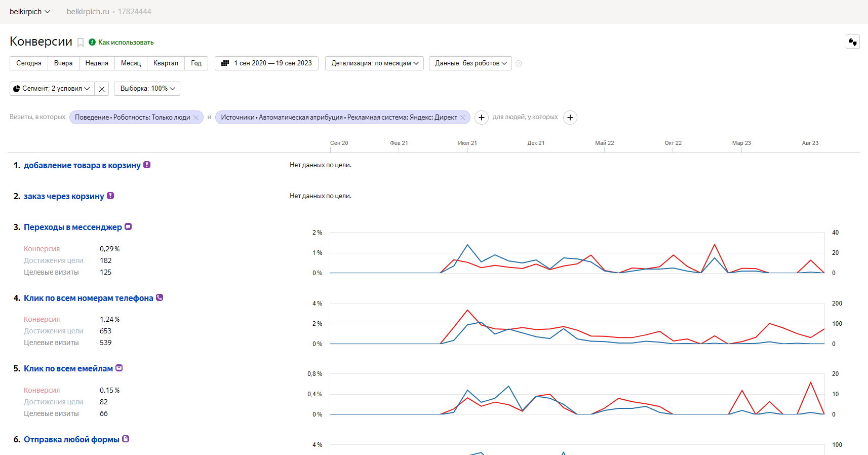
Task: Click goal achievements value 653
Action: 105,331
